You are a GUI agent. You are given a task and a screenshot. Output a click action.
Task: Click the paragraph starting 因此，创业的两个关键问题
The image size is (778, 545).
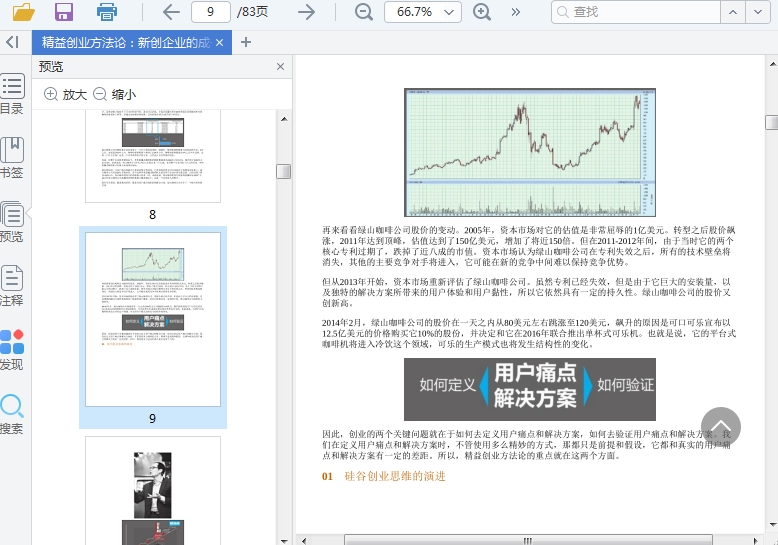[x=526, y=444]
